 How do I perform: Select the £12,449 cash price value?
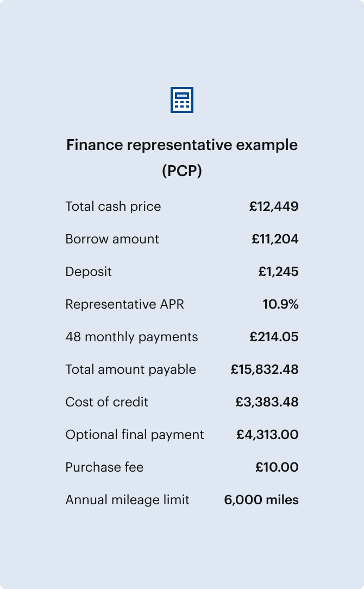tap(274, 206)
